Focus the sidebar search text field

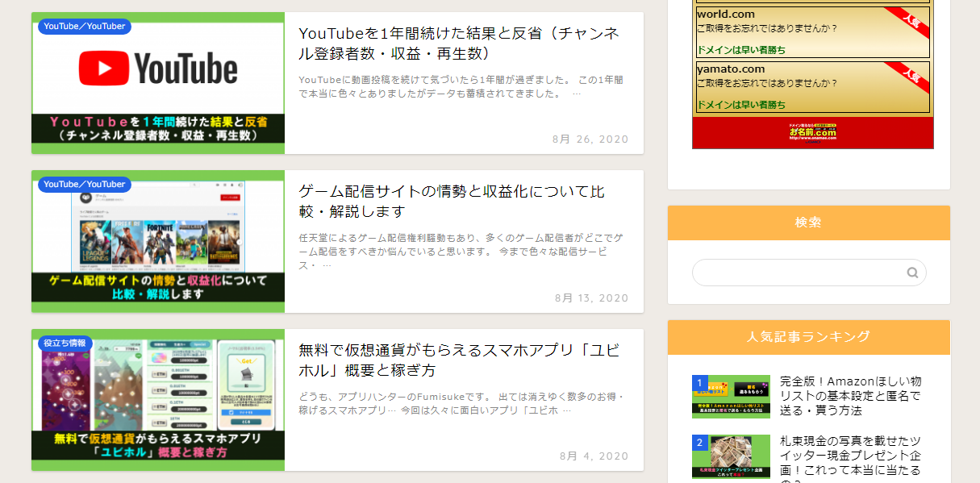(799, 273)
